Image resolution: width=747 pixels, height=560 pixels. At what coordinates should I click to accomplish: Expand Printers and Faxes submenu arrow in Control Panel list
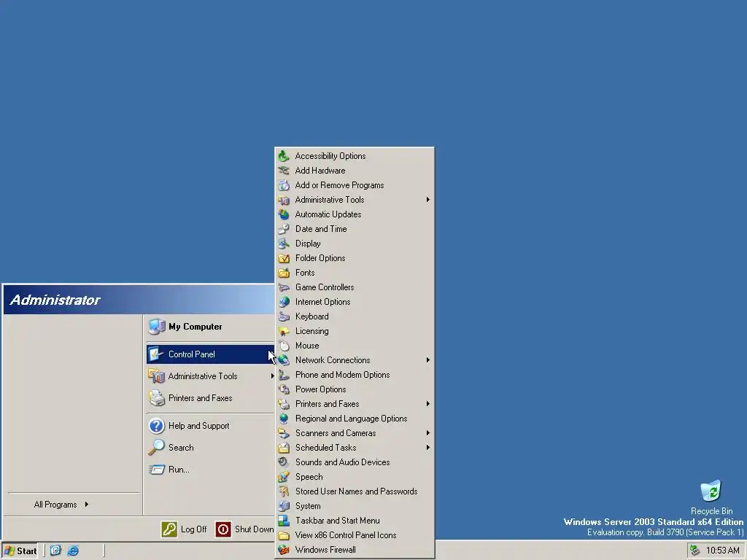(x=427, y=404)
